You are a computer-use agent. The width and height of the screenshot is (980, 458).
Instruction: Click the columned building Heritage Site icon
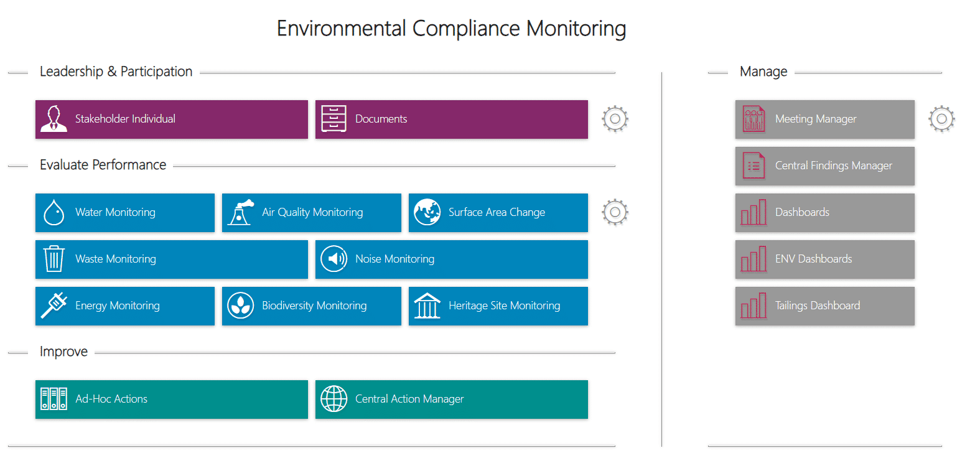click(x=427, y=306)
